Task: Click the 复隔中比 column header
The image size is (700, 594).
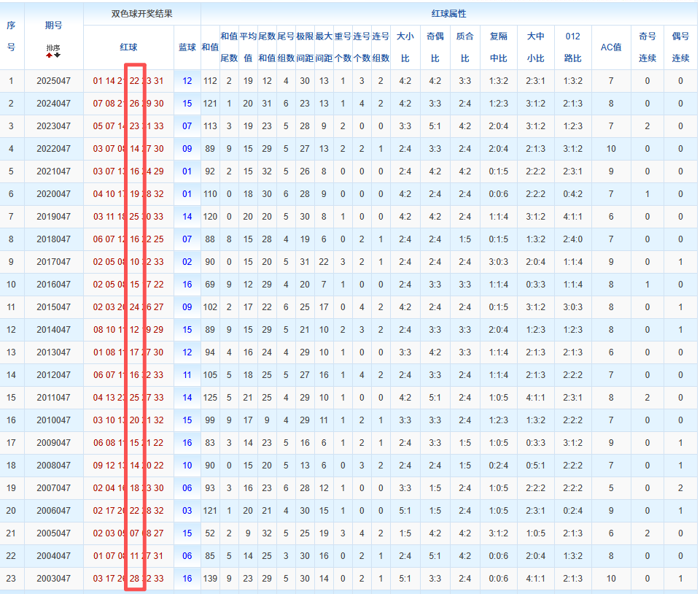Action: [x=499, y=47]
